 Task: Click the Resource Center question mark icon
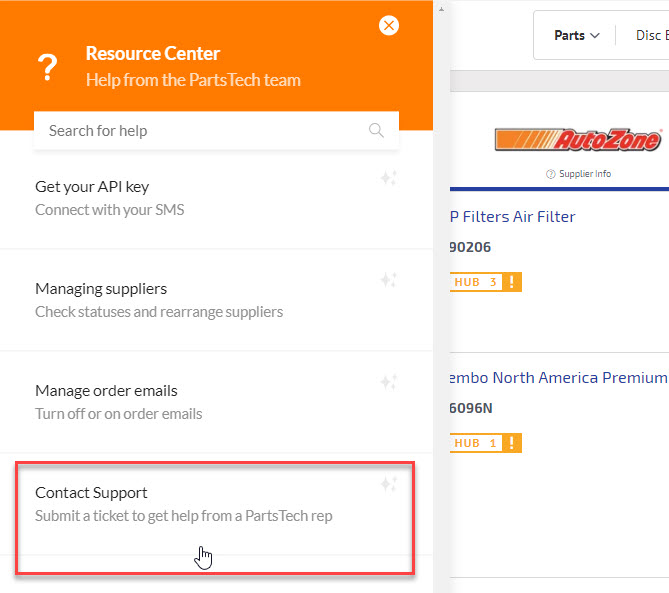point(47,67)
